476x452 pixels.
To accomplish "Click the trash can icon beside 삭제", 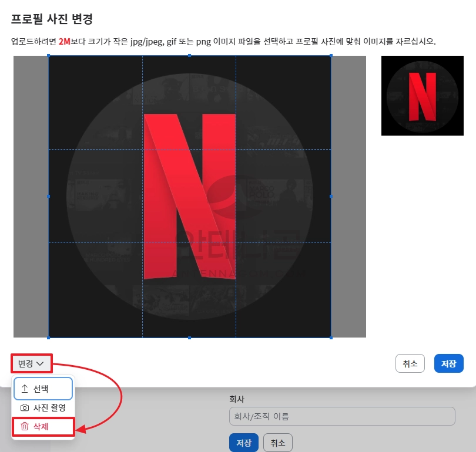I will [25, 427].
